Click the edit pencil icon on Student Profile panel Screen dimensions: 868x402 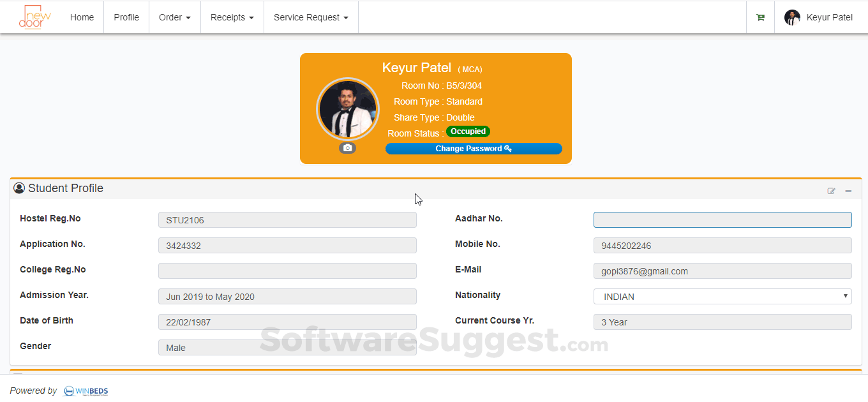tap(831, 190)
